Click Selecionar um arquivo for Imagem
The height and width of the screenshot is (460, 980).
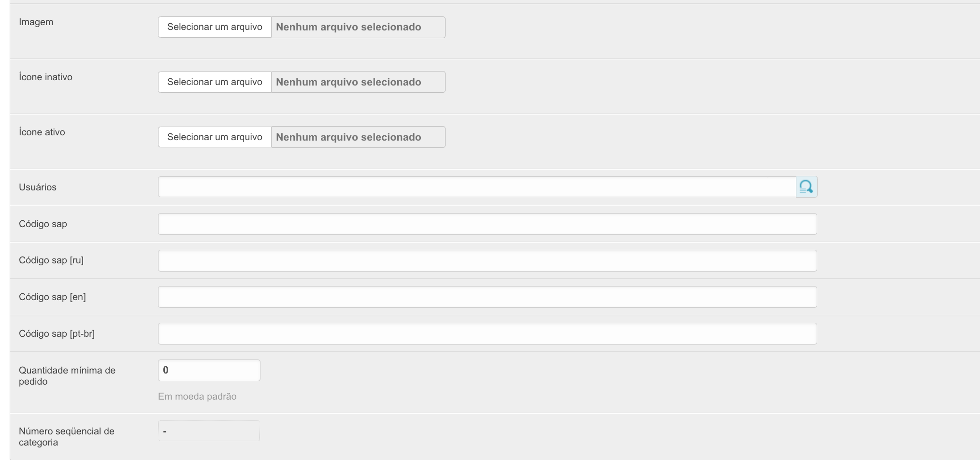pyautogui.click(x=215, y=27)
